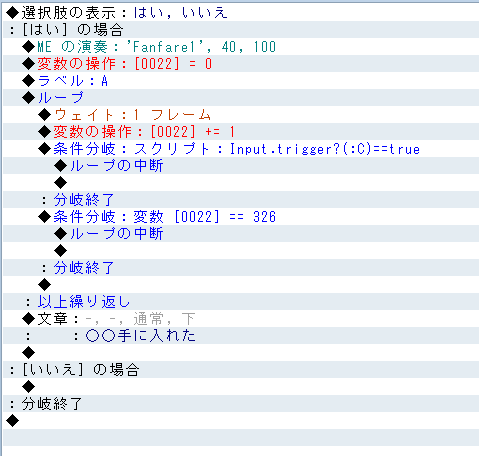Click the ○○手に入れた message text row
The image size is (479, 456).
(x=241, y=336)
